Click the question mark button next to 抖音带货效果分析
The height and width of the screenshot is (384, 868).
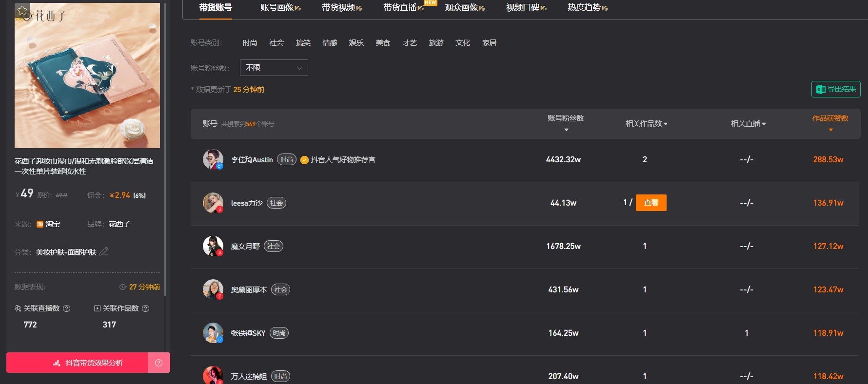click(158, 363)
